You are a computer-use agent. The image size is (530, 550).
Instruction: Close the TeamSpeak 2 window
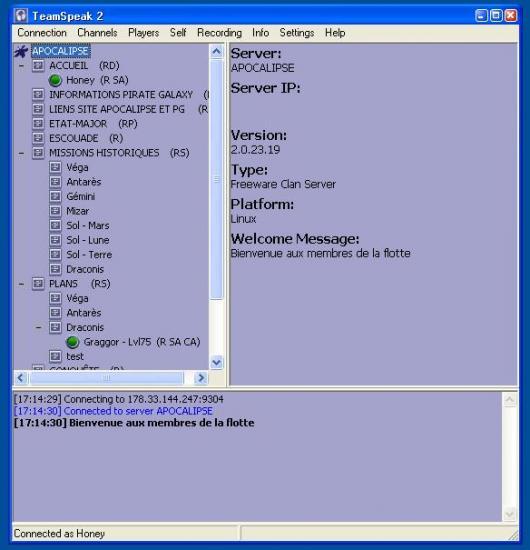[x=511, y=16]
